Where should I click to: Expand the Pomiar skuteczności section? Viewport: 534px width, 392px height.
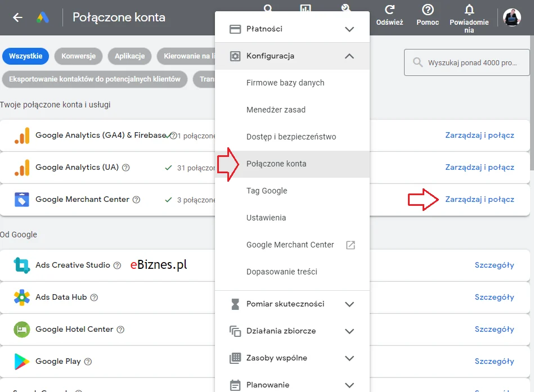click(292, 304)
